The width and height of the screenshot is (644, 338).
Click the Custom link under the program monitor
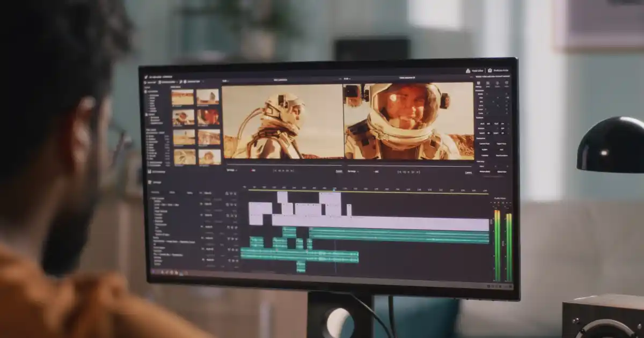click(469, 172)
